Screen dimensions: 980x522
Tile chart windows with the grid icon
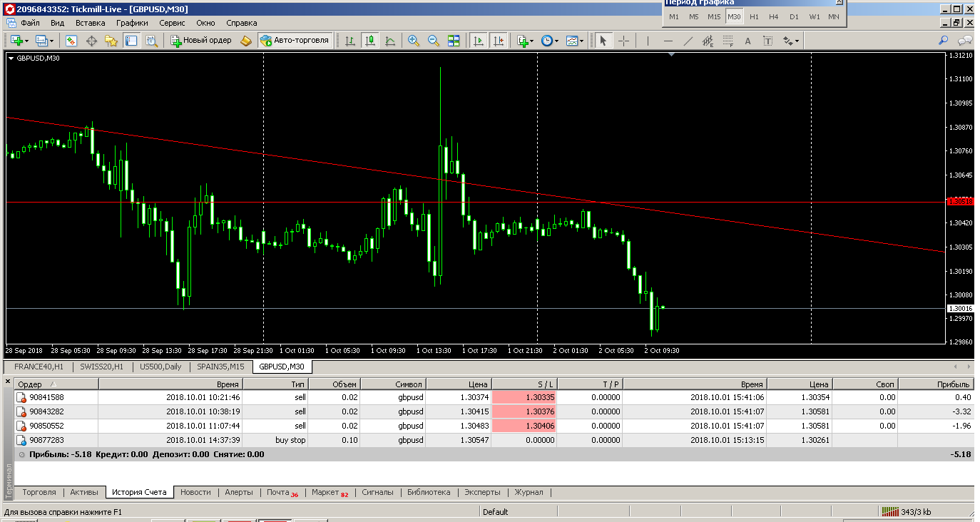454,41
